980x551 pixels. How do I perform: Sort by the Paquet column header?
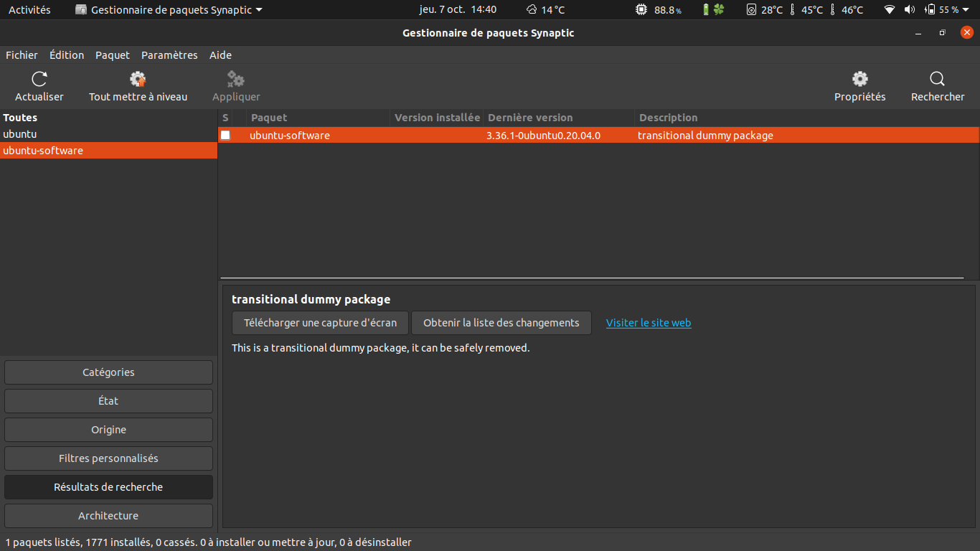tap(319, 118)
